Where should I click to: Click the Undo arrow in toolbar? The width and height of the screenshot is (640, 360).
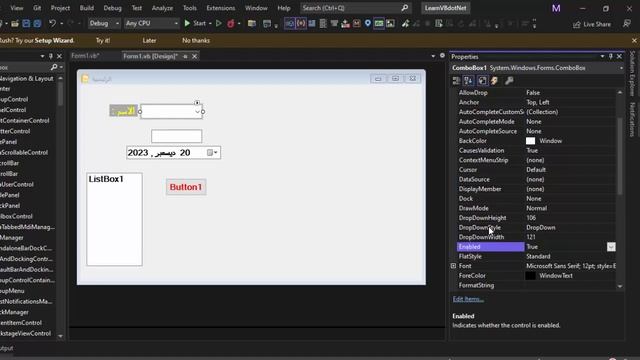[x=53, y=24]
